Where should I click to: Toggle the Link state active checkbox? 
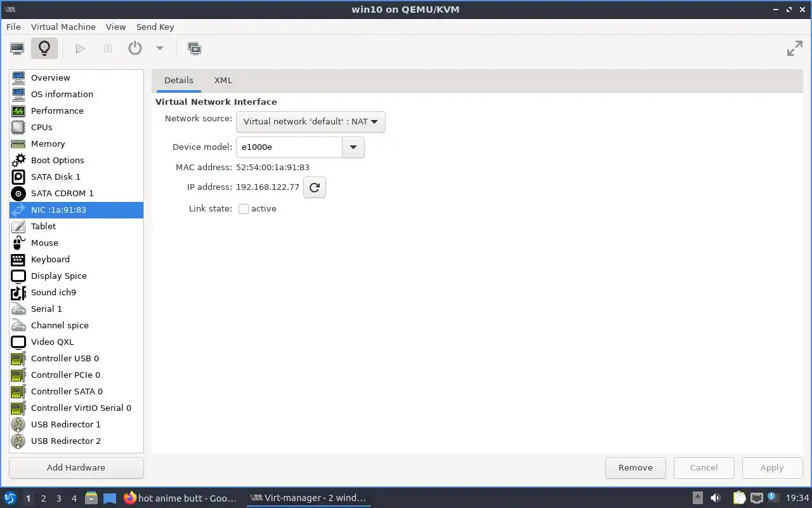tap(244, 209)
